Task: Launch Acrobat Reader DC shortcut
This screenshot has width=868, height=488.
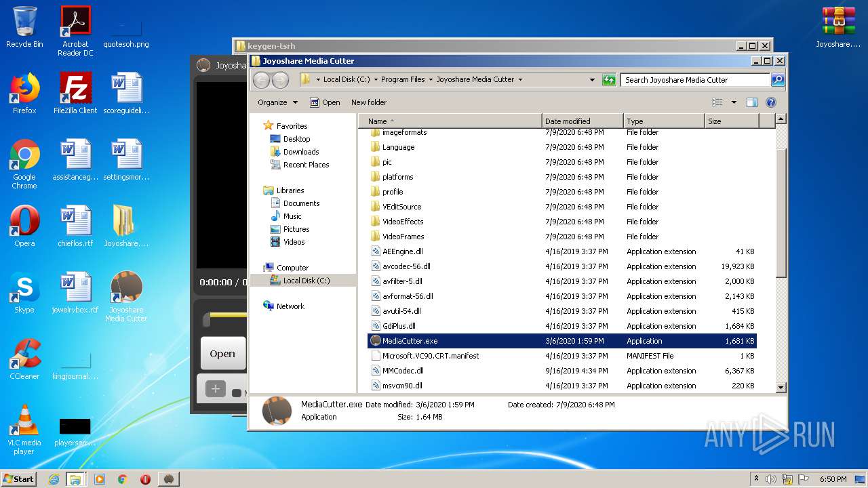Action: point(75,30)
